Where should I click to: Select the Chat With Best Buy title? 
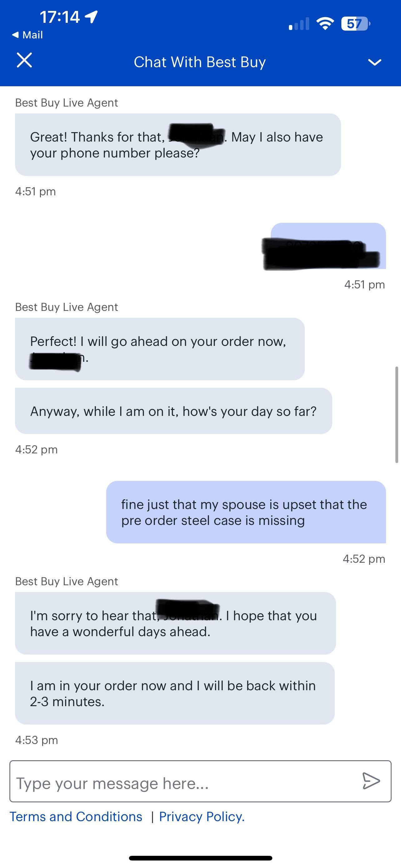click(x=200, y=62)
